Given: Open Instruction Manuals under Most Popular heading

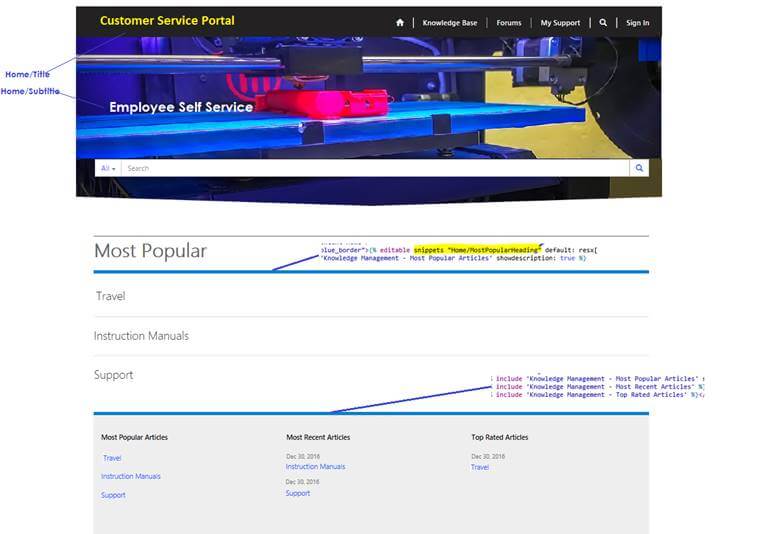Looking at the screenshot, I should 141,336.
